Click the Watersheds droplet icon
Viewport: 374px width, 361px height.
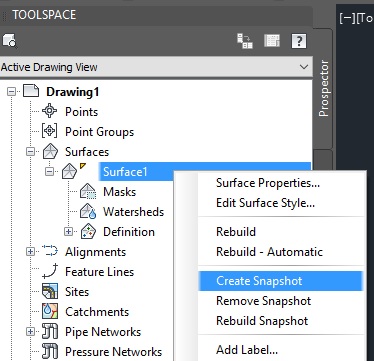[88, 212]
